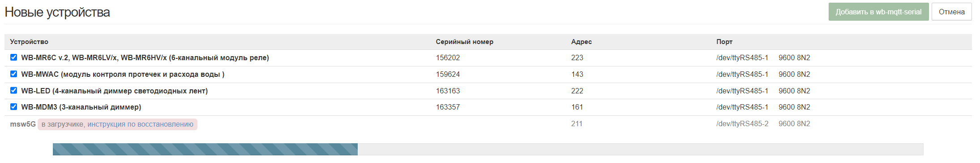Screen dimensions: 980x163
Task: Click the WB-MDM3 3-channel dimmer label
Action: click(x=81, y=107)
